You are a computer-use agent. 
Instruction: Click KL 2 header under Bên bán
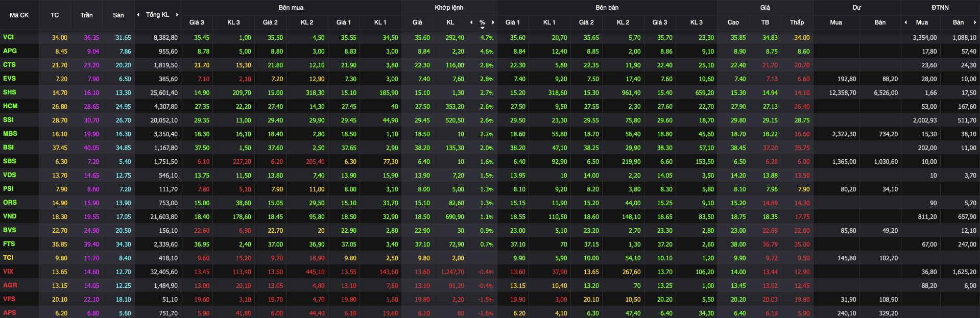point(623,22)
